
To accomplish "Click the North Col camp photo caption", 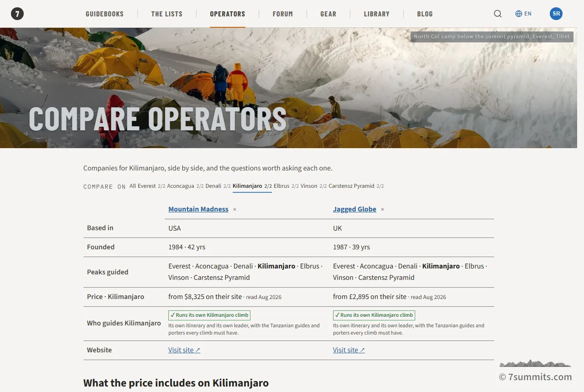I will [492, 36].
